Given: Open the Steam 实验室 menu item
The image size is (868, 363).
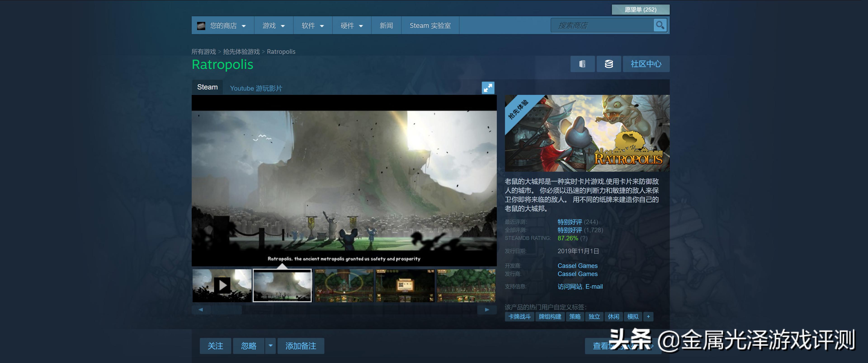Looking at the screenshot, I should [430, 26].
